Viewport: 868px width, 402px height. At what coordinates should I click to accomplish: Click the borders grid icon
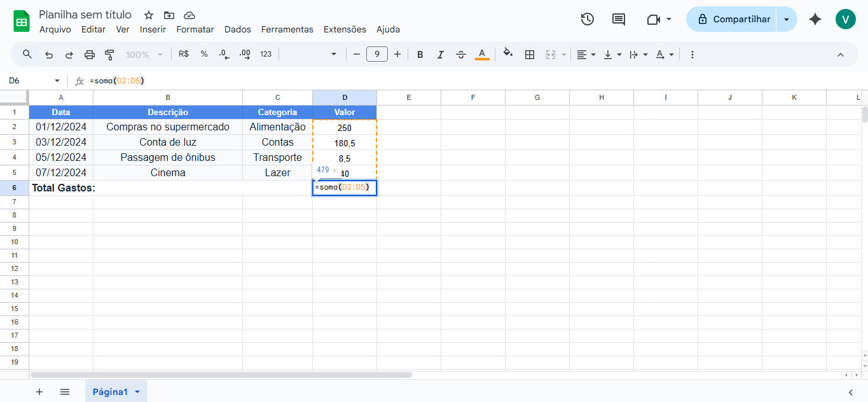tap(529, 55)
